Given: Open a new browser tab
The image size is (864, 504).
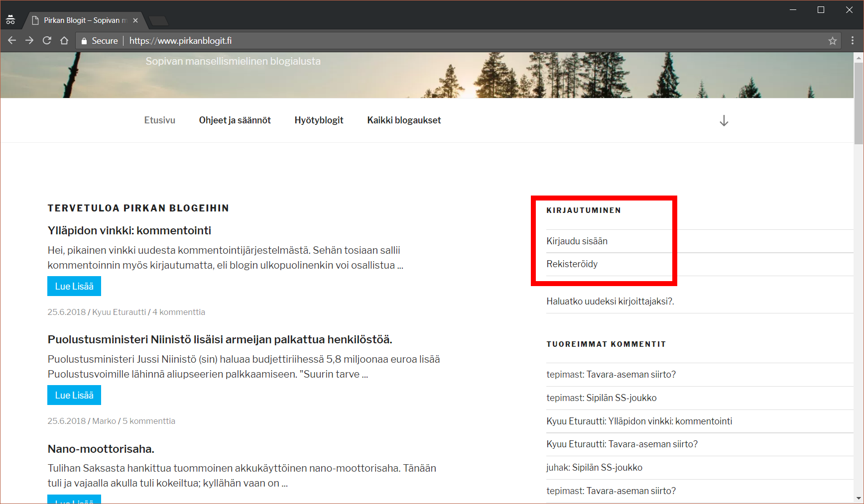Looking at the screenshot, I should (x=158, y=20).
